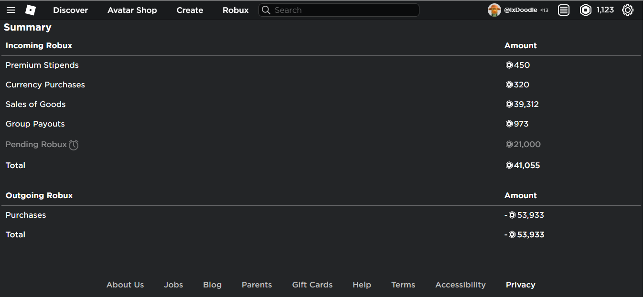Select the Create menu item
This screenshot has width=644, height=297.
190,10
